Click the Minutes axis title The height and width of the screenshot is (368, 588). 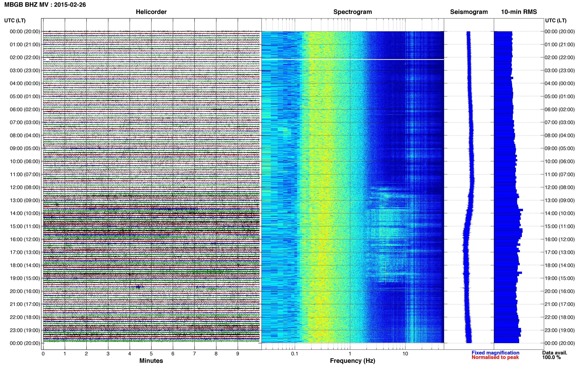point(151,361)
